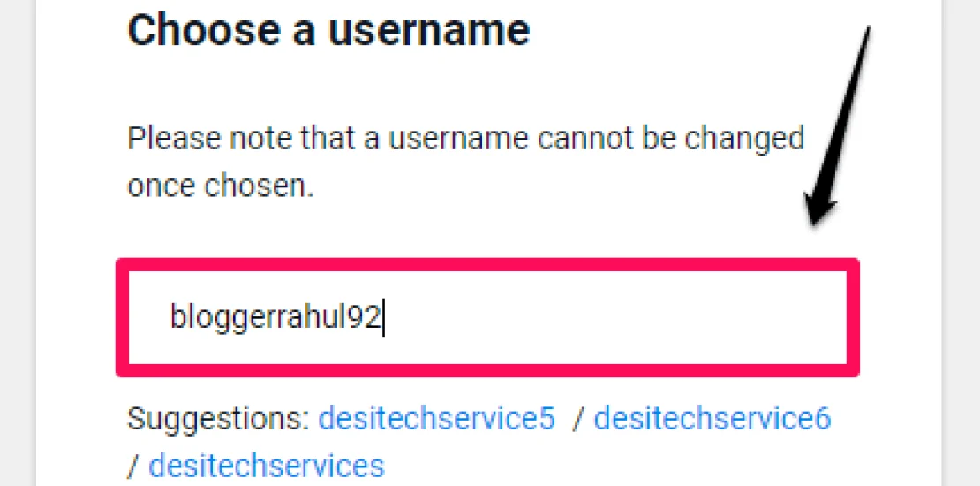The height and width of the screenshot is (486, 980).
Task: Select the desitechservice5 suggestion
Action: tap(437, 418)
